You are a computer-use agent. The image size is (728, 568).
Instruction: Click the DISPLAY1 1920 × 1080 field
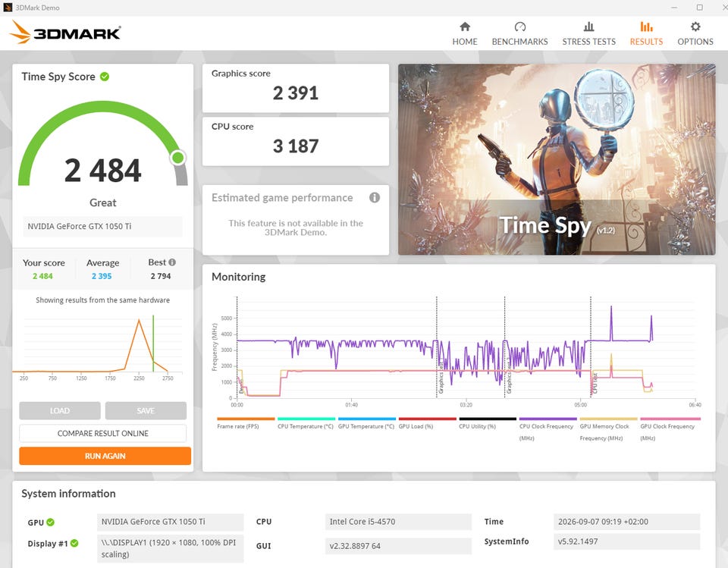171,548
